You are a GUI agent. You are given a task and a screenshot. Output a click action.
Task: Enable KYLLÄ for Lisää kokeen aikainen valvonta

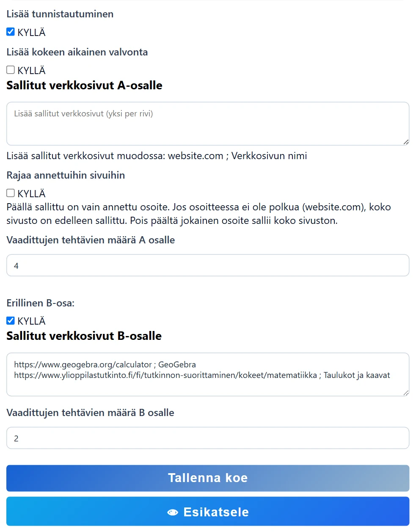[x=11, y=70]
